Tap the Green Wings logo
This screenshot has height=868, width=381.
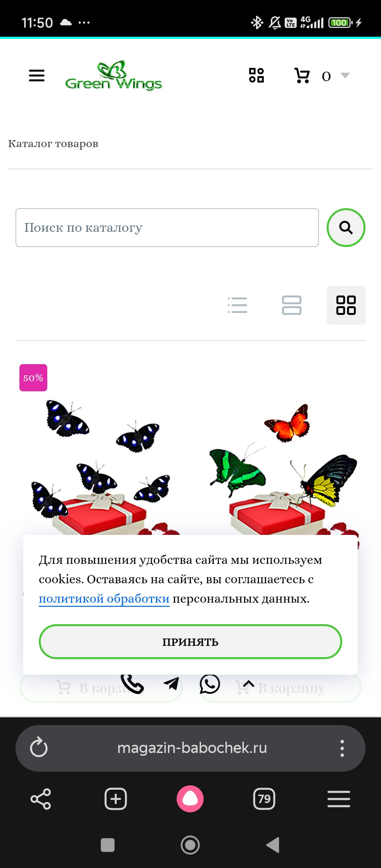114,76
